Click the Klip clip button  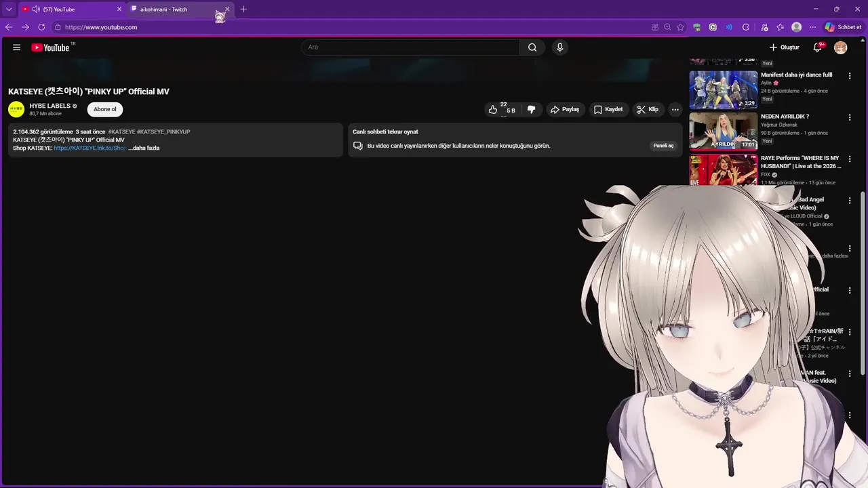(x=648, y=109)
